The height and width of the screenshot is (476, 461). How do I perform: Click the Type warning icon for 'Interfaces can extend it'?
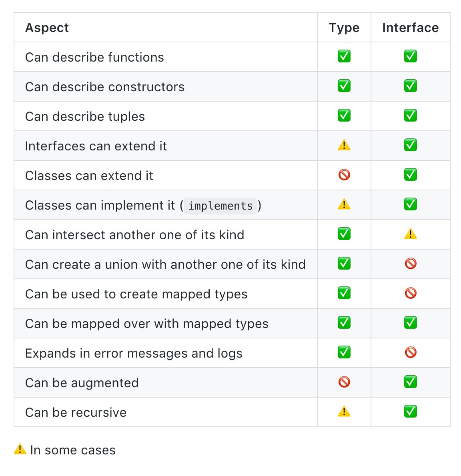point(344,145)
